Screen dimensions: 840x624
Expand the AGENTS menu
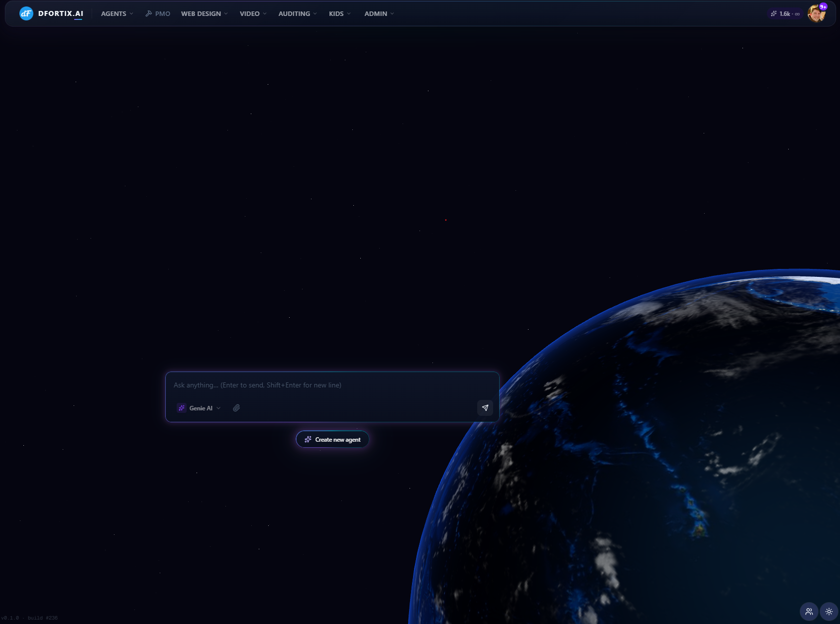[117, 13]
